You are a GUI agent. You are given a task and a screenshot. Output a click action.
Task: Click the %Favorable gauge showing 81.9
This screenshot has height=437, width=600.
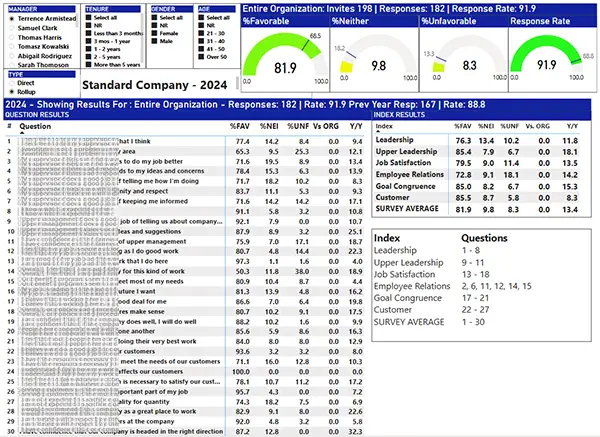pyautogui.click(x=285, y=70)
